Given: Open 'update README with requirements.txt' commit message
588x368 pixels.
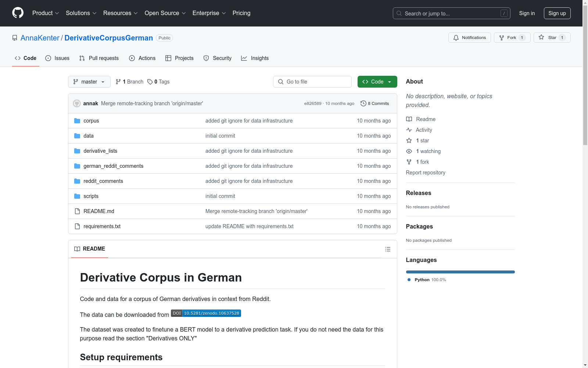Looking at the screenshot, I should [250, 226].
